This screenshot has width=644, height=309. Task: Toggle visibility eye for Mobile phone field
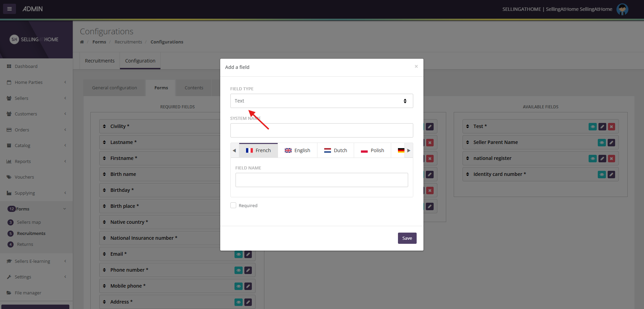[x=239, y=286]
